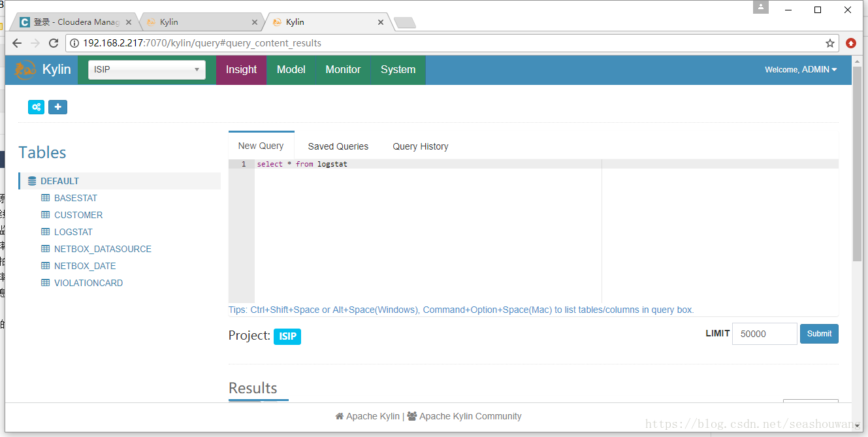Image resolution: width=868 pixels, height=437 pixels.
Task: Open the Model menu
Action: (291, 70)
